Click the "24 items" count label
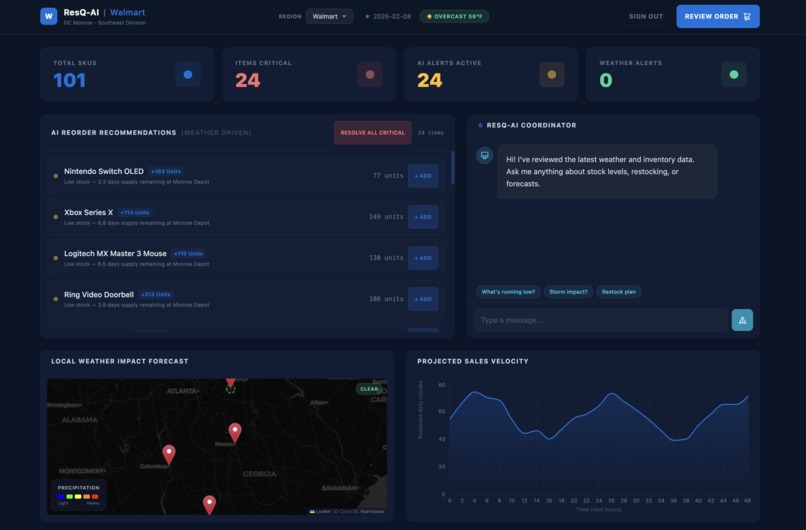This screenshot has height=530, width=806. (430, 133)
